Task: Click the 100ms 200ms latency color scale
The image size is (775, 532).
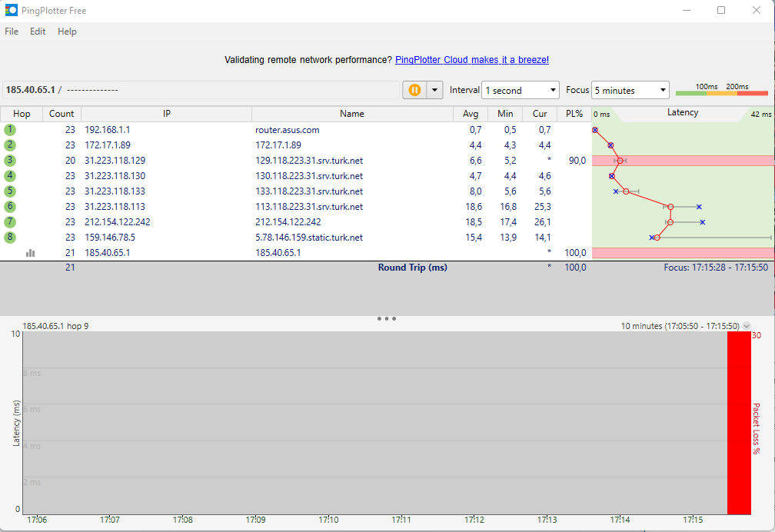Action: (x=722, y=89)
